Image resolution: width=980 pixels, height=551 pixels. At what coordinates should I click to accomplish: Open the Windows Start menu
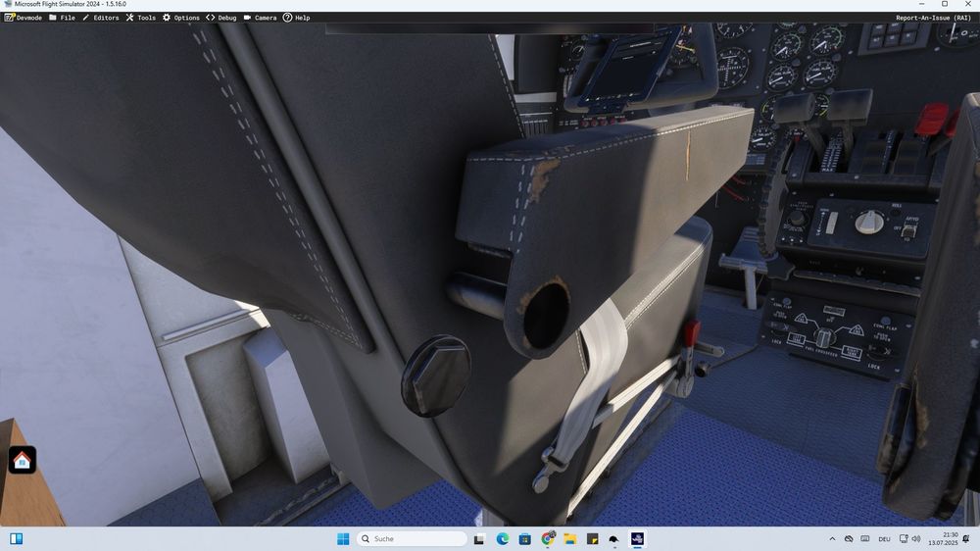(343, 539)
